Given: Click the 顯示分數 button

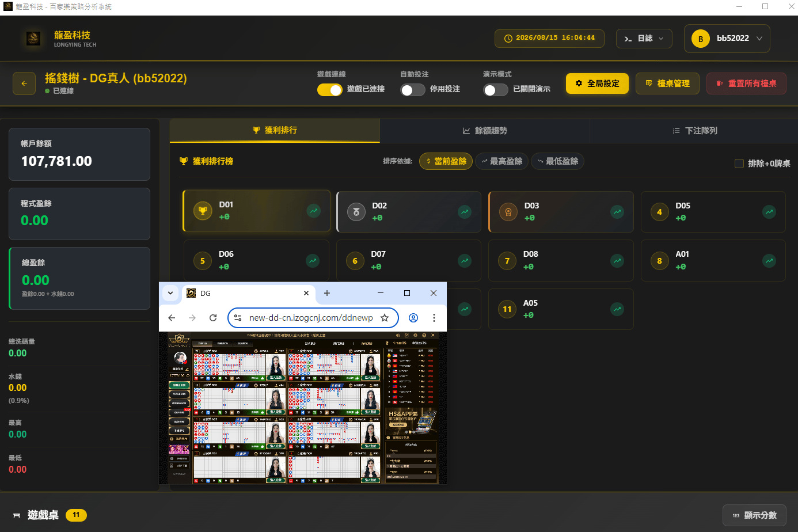Looking at the screenshot, I should [x=754, y=515].
